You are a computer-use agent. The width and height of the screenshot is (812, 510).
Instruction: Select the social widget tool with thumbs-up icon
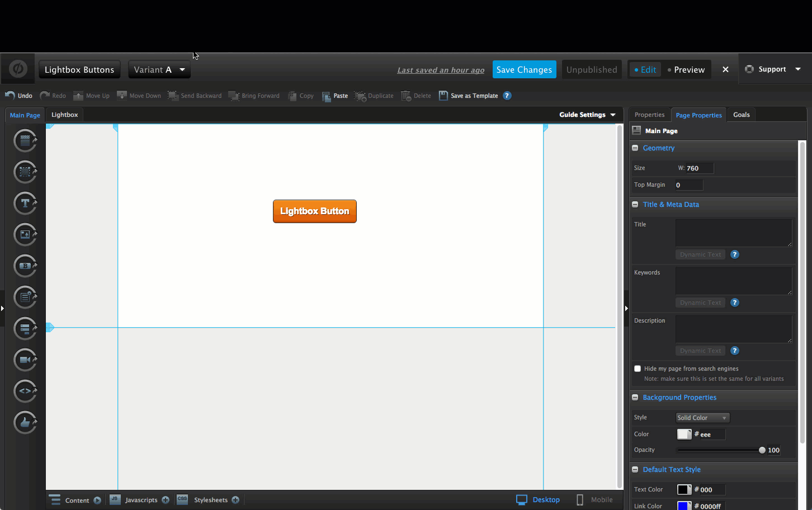point(25,422)
